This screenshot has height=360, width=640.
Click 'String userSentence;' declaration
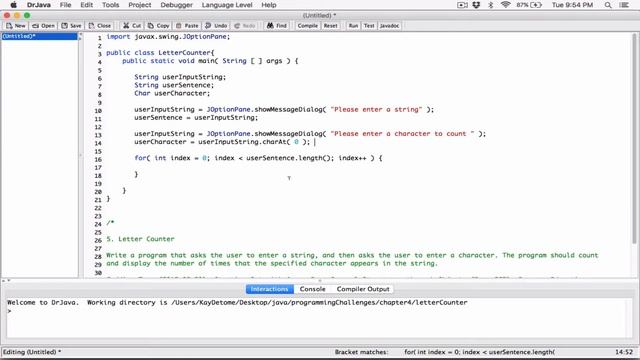tap(174, 85)
